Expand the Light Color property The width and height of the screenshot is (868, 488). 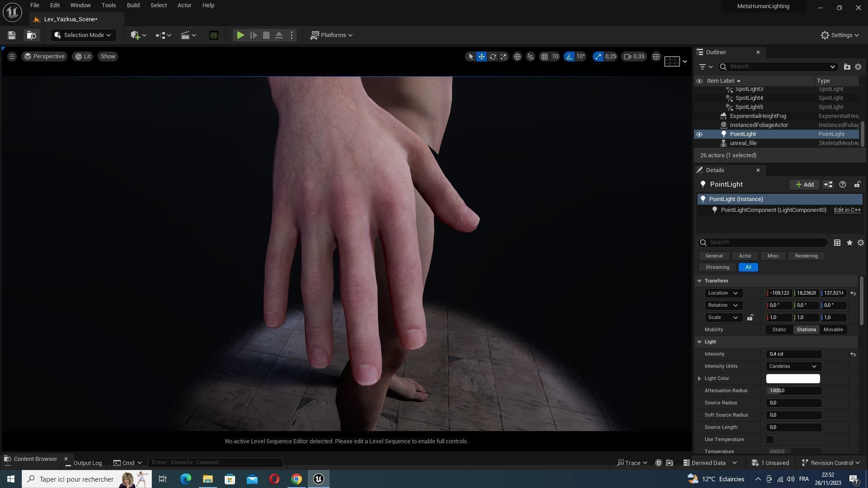click(699, 379)
